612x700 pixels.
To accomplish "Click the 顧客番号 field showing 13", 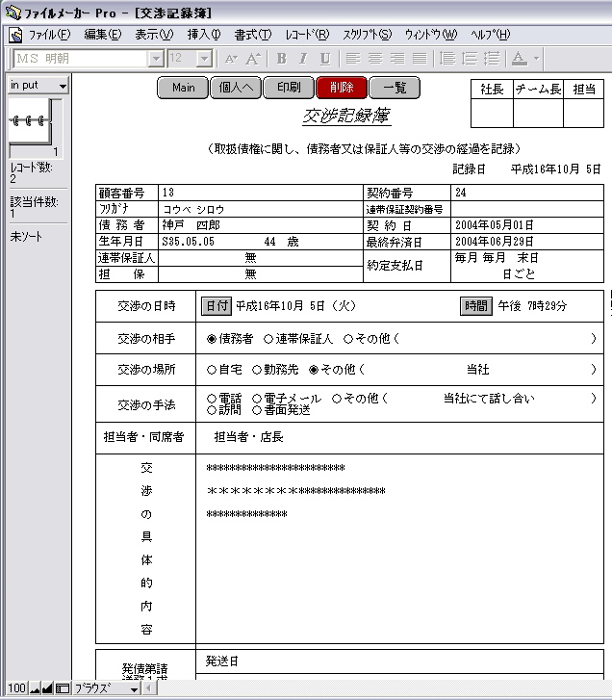I will (261, 193).
